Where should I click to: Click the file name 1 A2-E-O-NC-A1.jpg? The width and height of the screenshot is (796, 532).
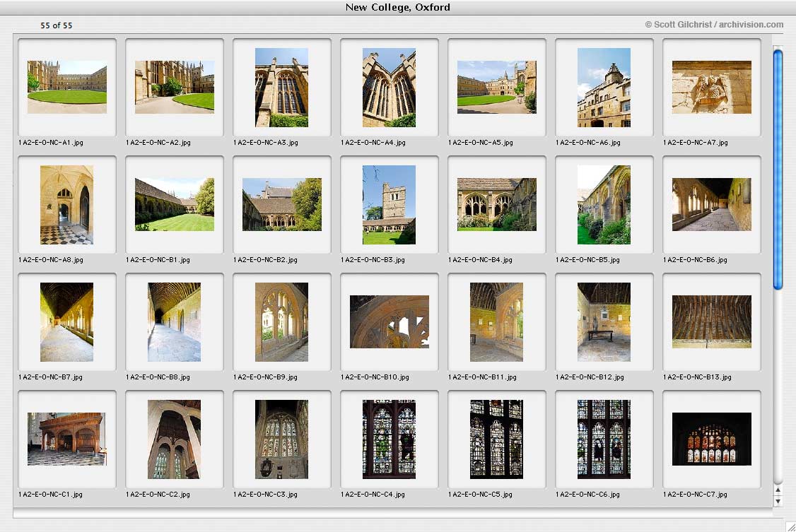(51, 143)
